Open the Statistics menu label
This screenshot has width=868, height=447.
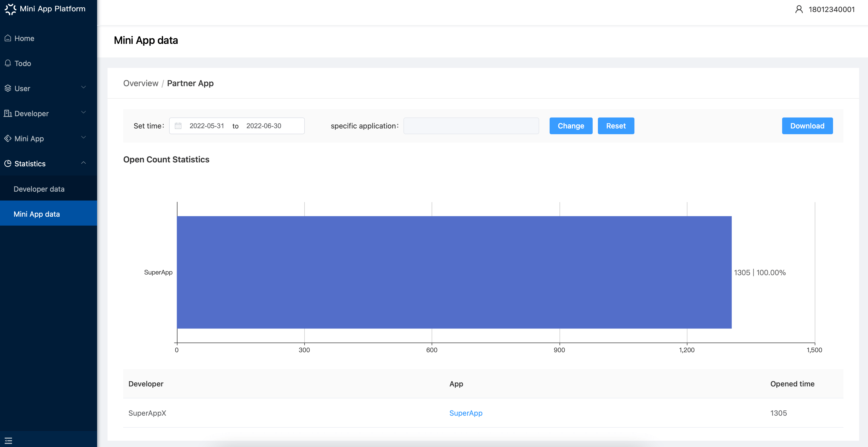(30, 163)
